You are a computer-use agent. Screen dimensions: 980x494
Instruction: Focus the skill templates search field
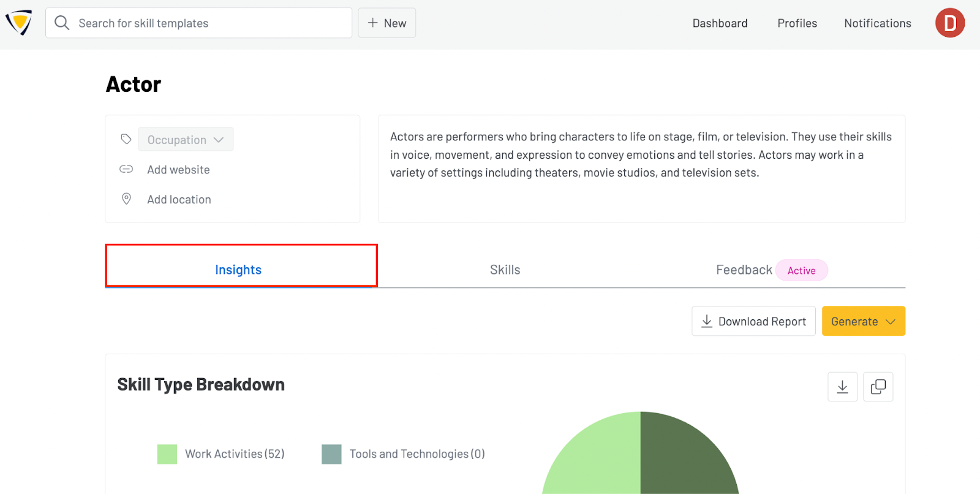click(208, 23)
